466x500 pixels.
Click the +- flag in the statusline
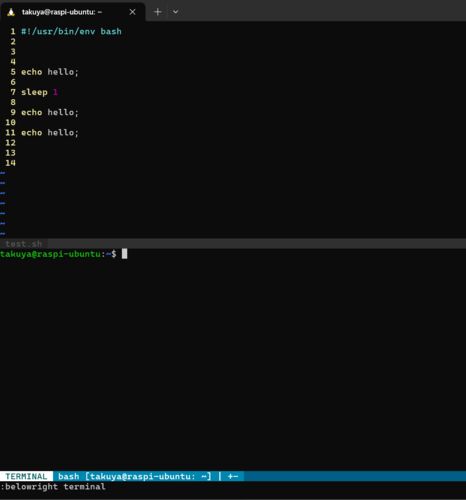[233, 476]
